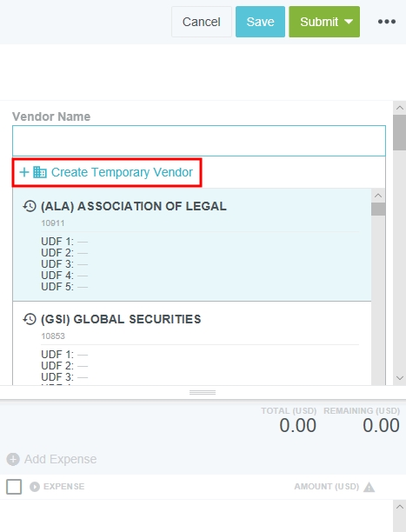The image size is (406, 532).
Task: Click the form panel scroll-down arrow
Action: pyautogui.click(x=400, y=378)
